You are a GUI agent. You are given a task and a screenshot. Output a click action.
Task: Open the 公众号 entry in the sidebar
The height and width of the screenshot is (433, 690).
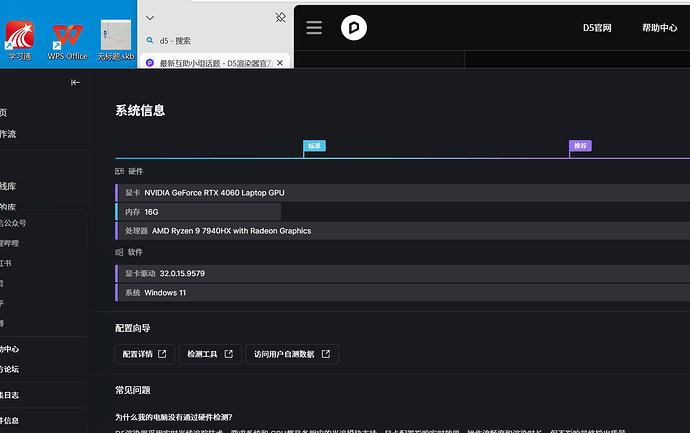pos(13,223)
